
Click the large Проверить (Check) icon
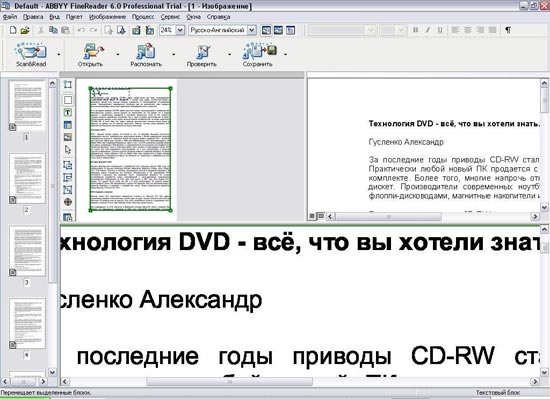202,51
